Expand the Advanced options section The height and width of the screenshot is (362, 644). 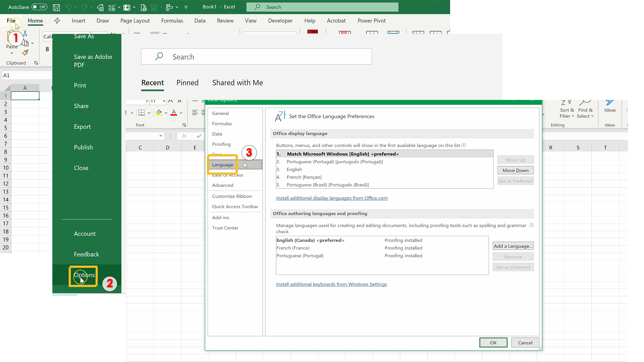tap(222, 185)
